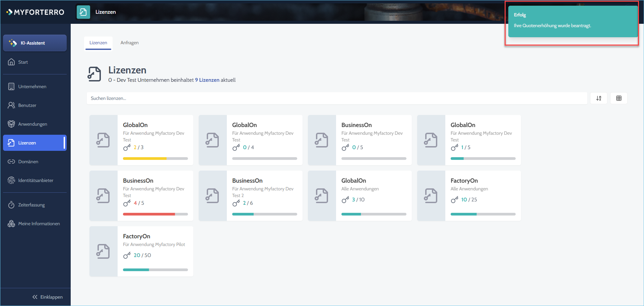Open the GlobalOn 0 / 4 license card

click(x=251, y=140)
